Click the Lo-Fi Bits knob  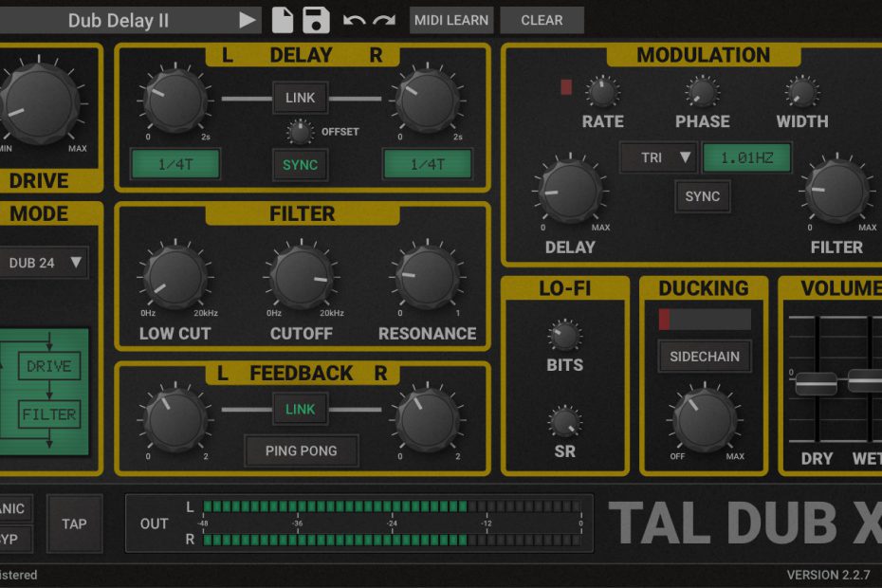coord(564,335)
